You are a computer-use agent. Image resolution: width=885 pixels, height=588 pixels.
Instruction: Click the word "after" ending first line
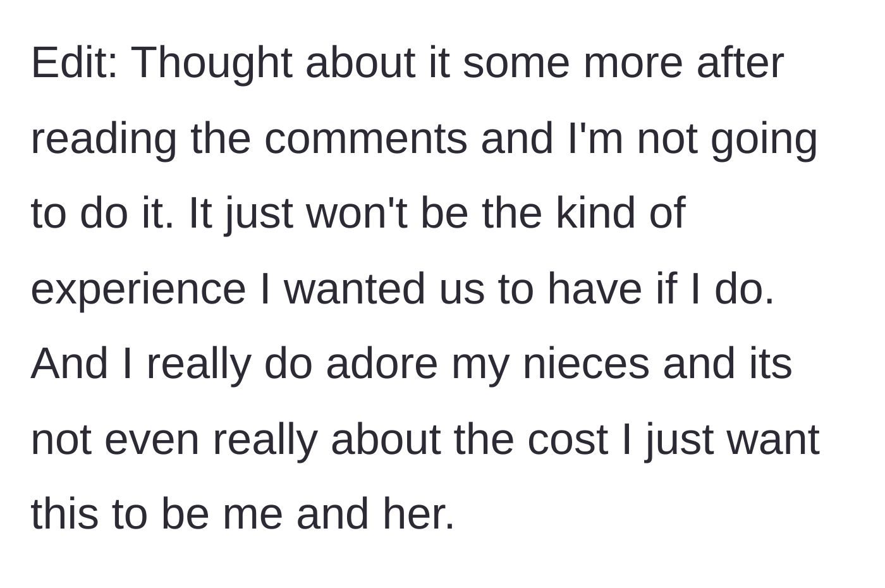click(740, 63)
